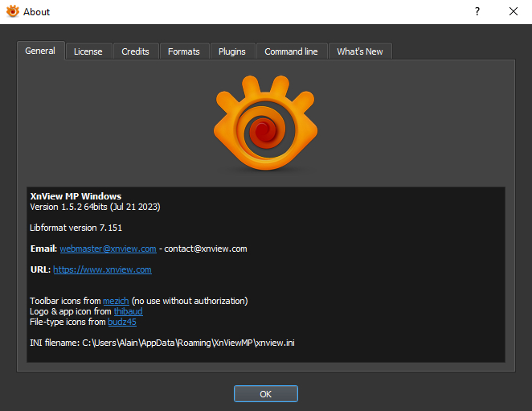Image resolution: width=532 pixels, height=411 pixels.
Task: Switch to the License tab
Action: coord(88,51)
